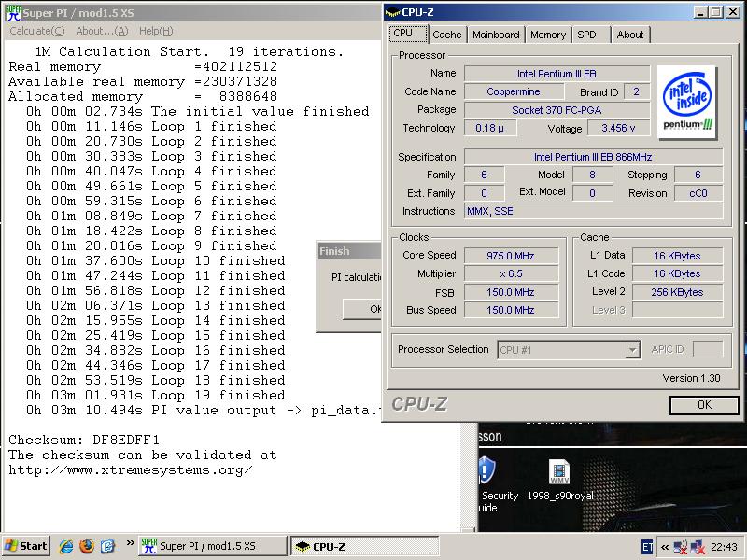Viewport: 747px width, 560px height.
Task: Click the Brand ID value 2
Action: (637, 91)
